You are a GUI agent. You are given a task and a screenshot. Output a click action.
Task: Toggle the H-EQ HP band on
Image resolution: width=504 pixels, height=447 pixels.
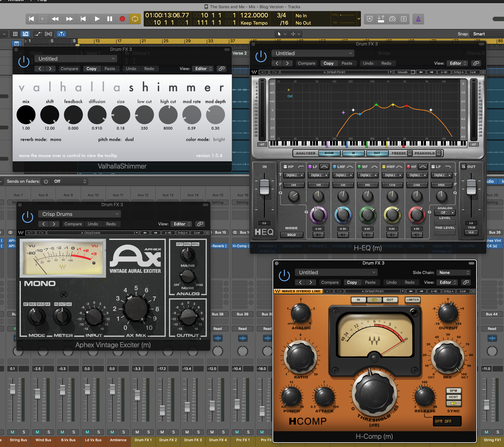(x=285, y=167)
